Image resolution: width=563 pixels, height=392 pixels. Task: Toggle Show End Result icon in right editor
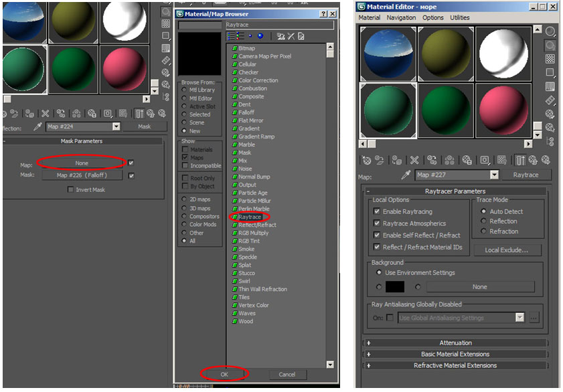tap(520, 160)
